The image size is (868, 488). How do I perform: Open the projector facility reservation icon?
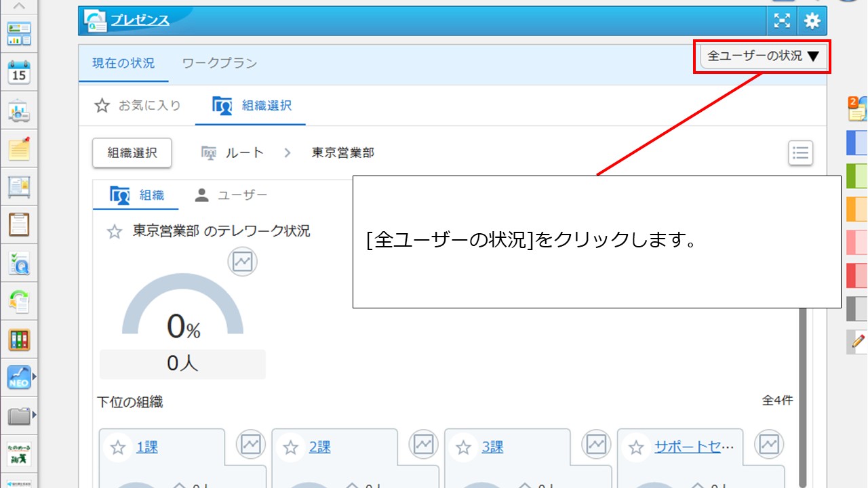tap(19, 110)
